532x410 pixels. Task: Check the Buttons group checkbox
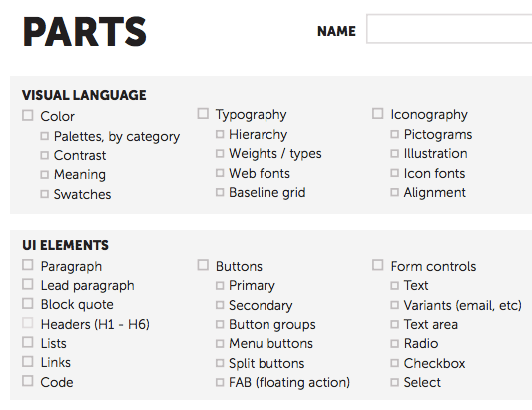203,265
